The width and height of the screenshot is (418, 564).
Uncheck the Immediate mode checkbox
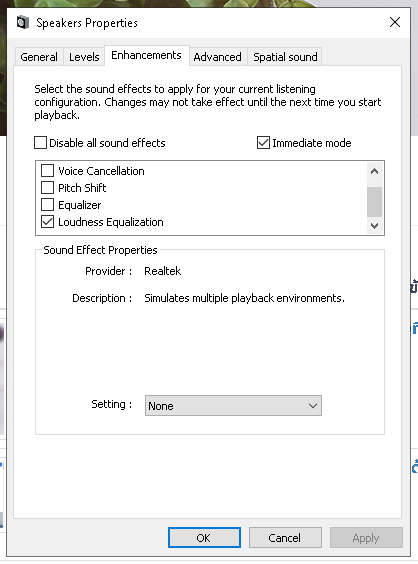[263, 142]
